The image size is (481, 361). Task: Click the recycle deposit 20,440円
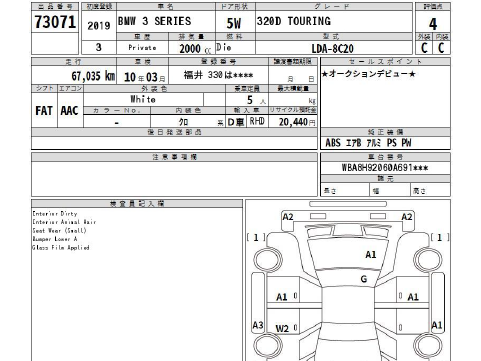click(x=297, y=122)
